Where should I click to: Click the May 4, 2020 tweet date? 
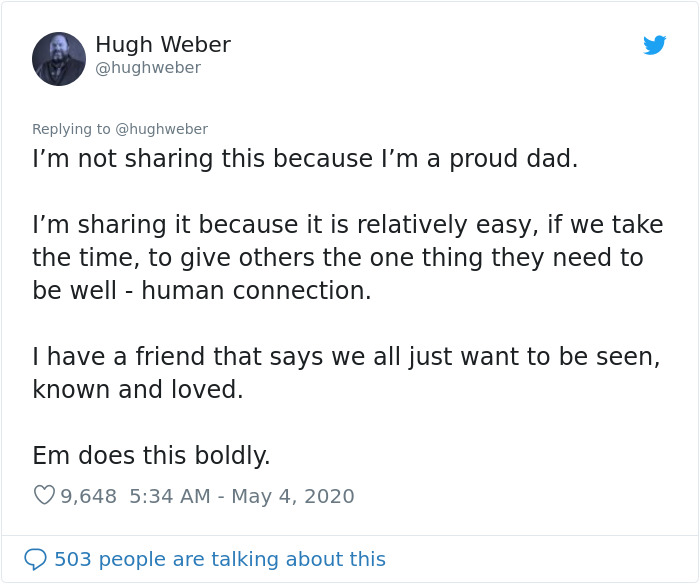tap(293, 496)
